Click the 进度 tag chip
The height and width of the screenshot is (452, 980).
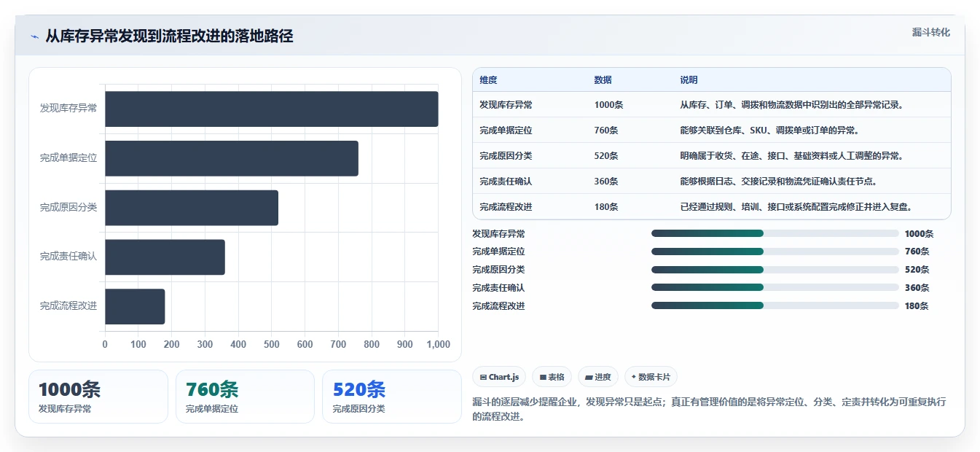click(598, 377)
